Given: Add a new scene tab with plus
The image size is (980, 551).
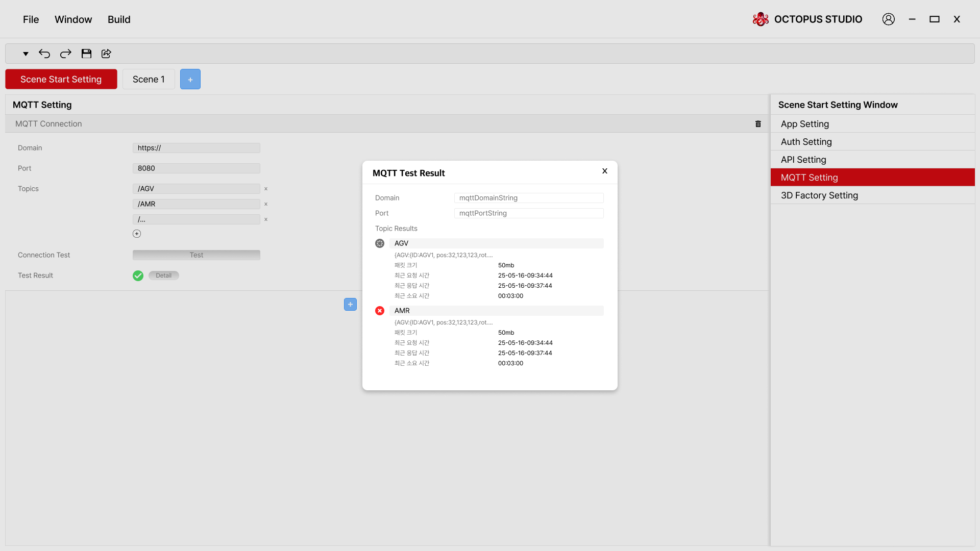Looking at the screenshot, I should [190, 80].
